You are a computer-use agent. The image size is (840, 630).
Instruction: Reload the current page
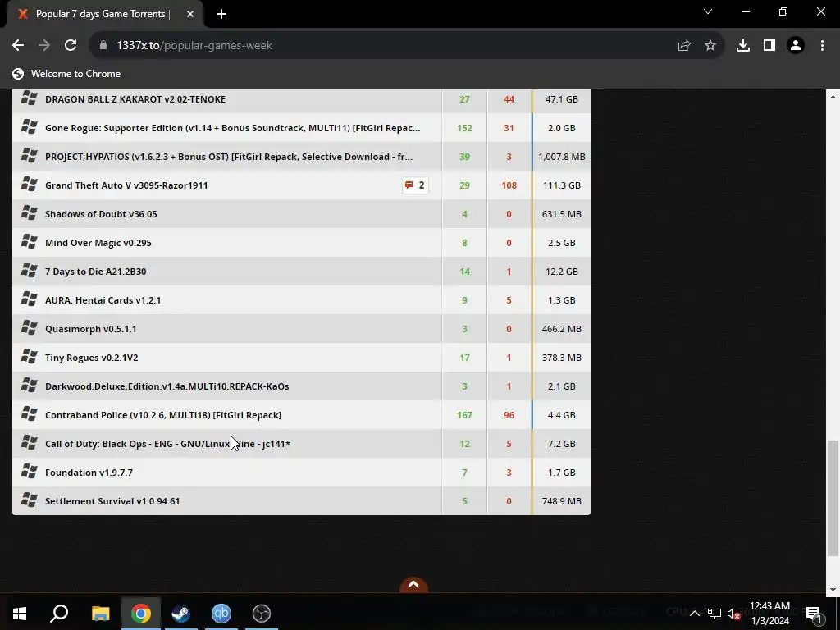[x=71, y=46]
